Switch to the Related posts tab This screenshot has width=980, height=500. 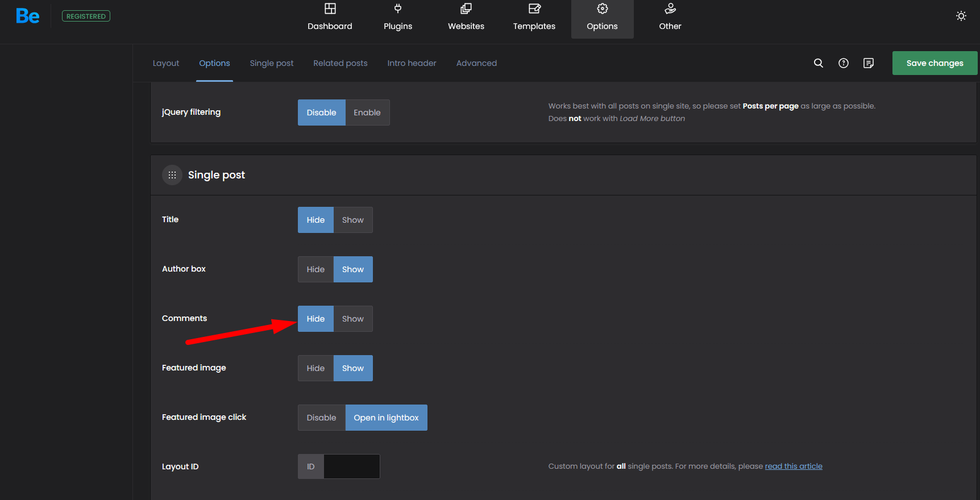340,63
